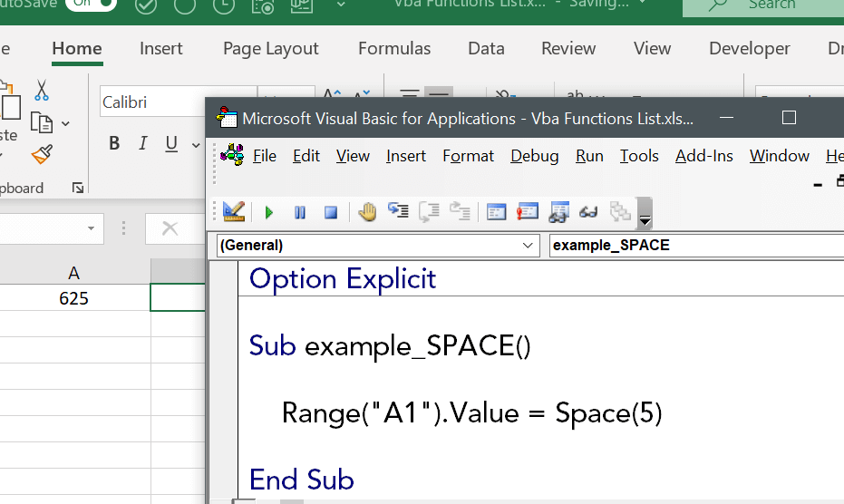Click the Reset stop button
The width and height of the screenshot is (844, 504).
(x=331, y=213)
